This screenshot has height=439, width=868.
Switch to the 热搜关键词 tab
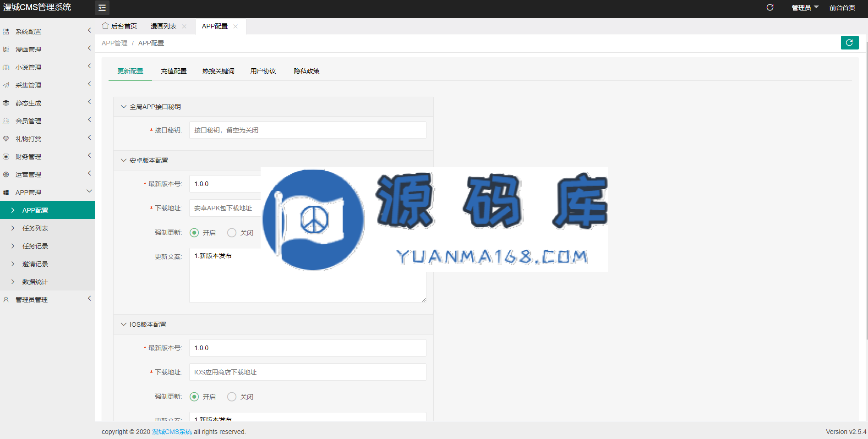[218, 71]
